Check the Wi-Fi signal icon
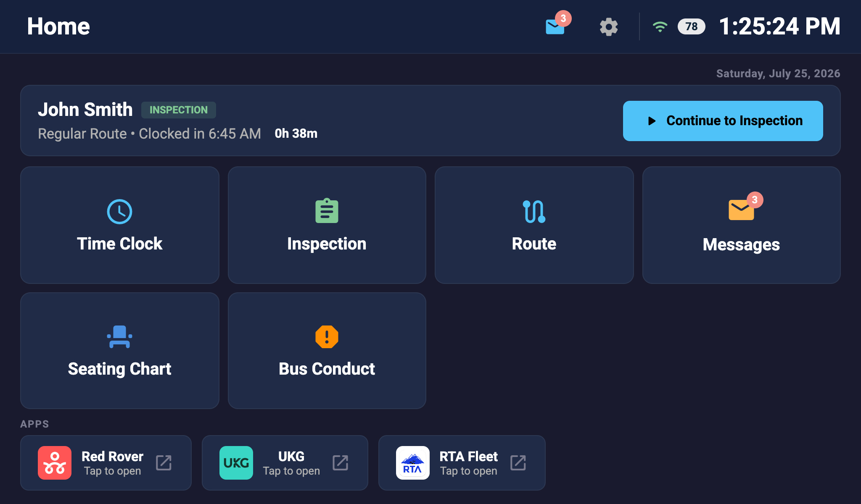The image size is (861, 504). pos(660,27)
